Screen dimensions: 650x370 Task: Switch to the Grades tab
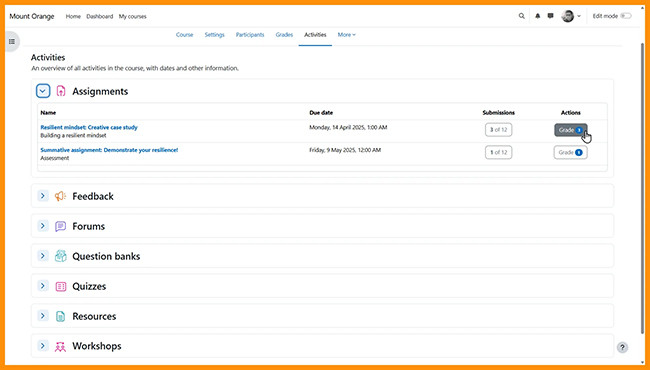click(284, 35)
